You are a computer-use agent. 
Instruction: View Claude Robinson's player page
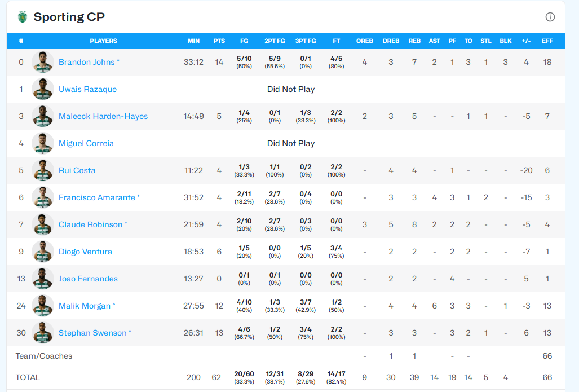90,224
